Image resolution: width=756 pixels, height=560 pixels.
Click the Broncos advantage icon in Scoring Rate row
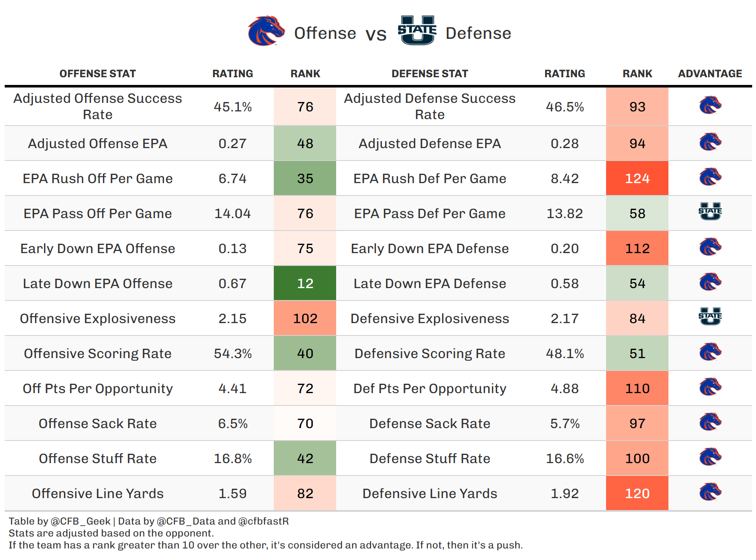tap(710, 352)
